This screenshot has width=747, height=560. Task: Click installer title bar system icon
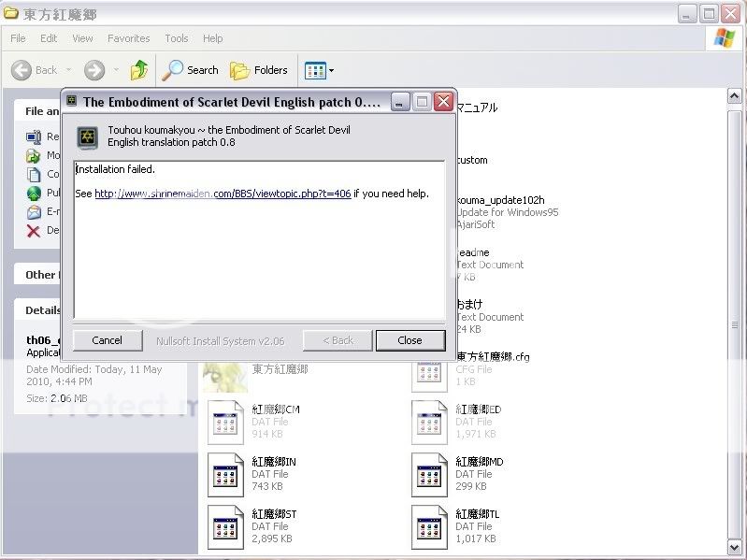click(71, 101)
